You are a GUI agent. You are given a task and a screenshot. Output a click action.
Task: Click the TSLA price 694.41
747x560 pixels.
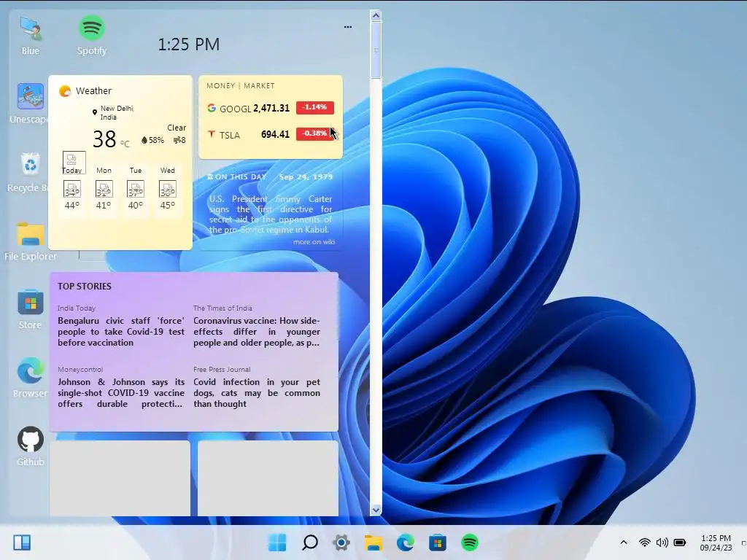click(x=275, y=134)
